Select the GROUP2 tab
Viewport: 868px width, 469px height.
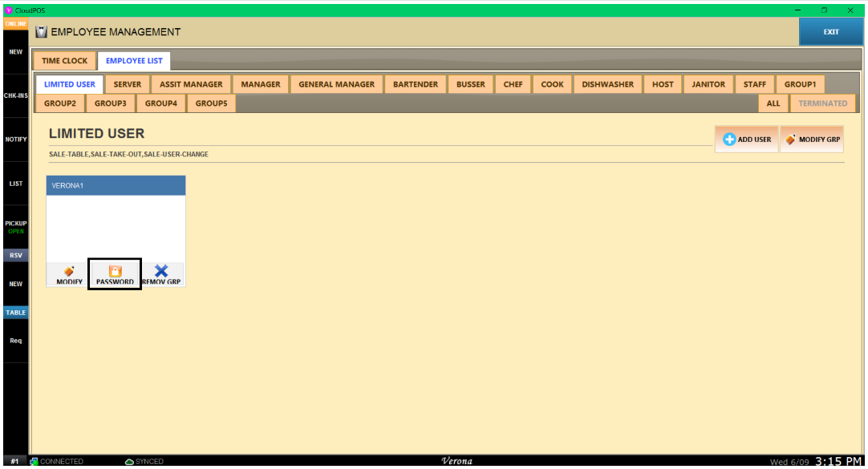click(x=60, y=103)
